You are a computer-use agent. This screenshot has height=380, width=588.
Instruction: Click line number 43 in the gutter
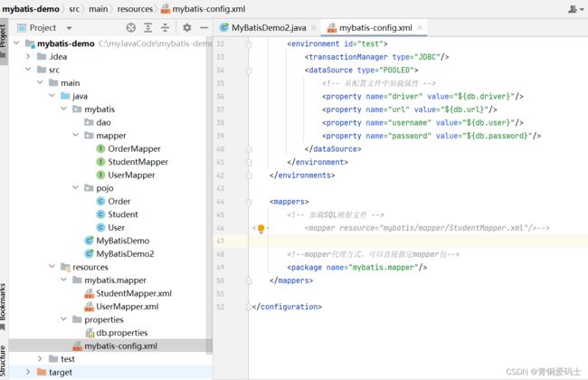(221, 188)
